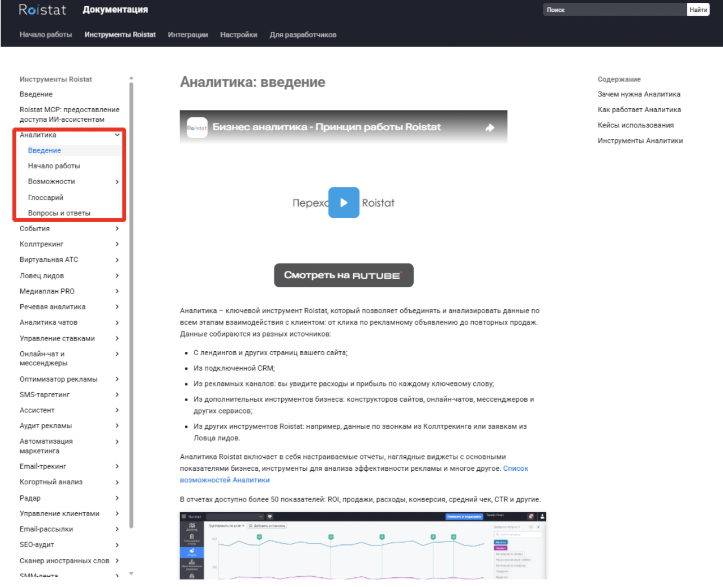This screenshot has height=588, width=723.
Task: Select the highlighted Введение item under Аналитика
Action: click(x=44, y=150)
